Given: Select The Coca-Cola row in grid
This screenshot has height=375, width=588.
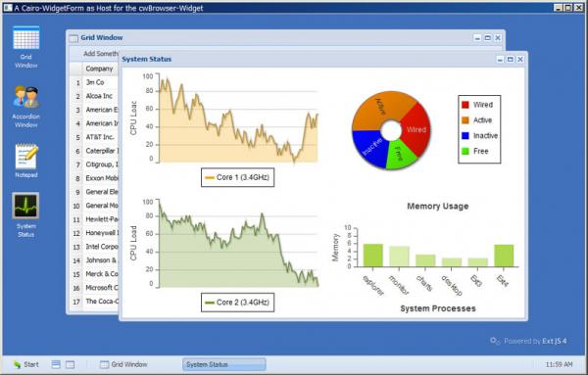Looking at the screenshot, I should [94, 302].
